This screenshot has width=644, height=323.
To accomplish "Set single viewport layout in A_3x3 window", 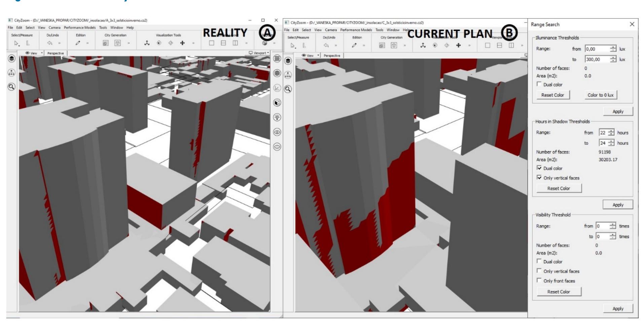I will tap(211, 43).
